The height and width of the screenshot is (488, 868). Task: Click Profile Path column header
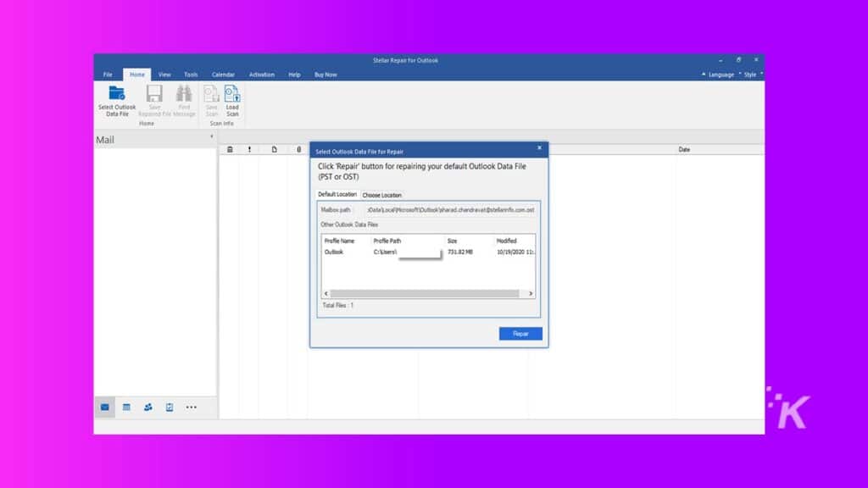(x=387, y=241)
